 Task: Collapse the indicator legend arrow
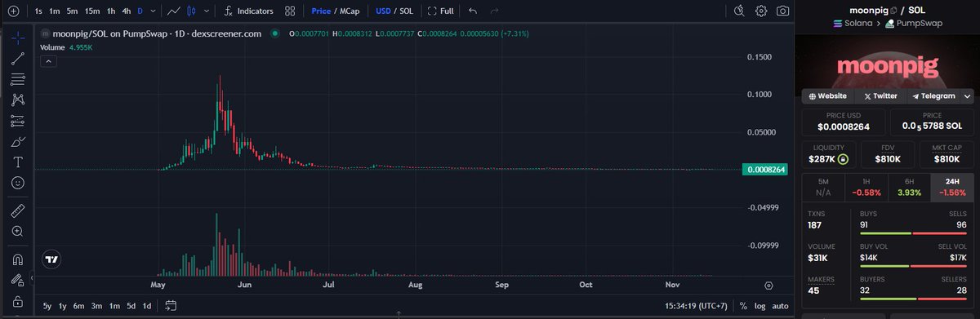point(48,61)
